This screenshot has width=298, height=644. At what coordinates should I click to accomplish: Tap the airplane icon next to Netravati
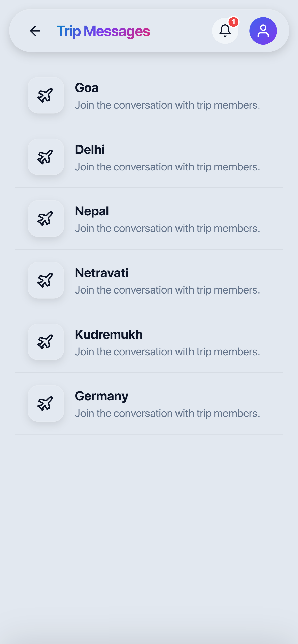[x=46, y=280]
